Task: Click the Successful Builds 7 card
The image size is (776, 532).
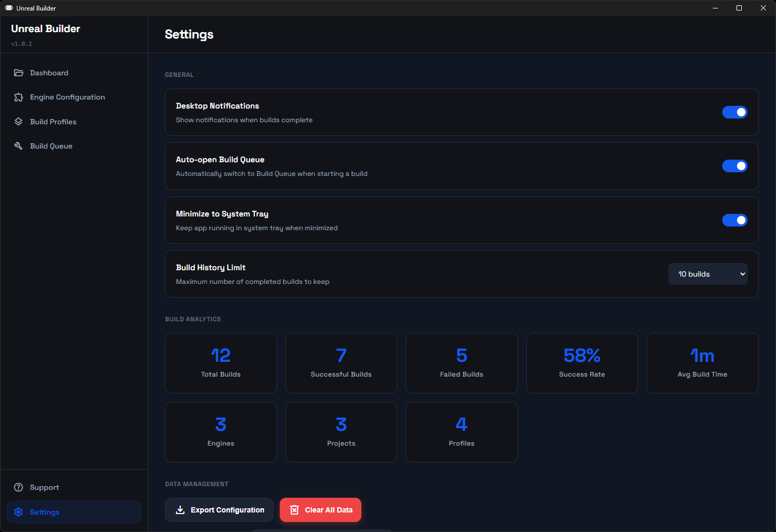Action: (x=341, y=363)
